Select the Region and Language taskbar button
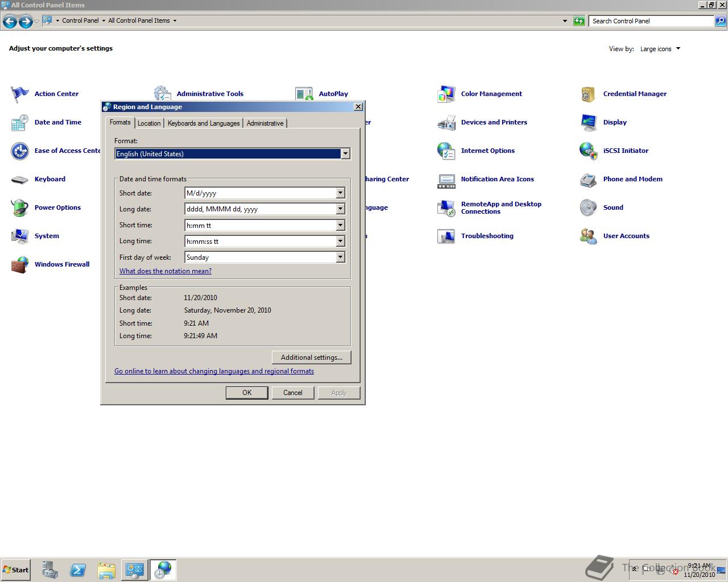This screenshot has width=728, height=582. click(x=163, y=570)
